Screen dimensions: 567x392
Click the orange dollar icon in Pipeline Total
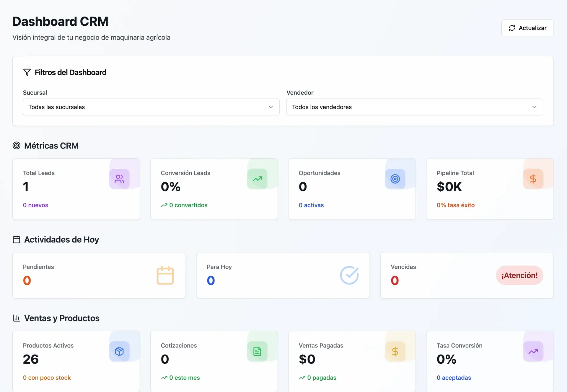pos(533,179)
